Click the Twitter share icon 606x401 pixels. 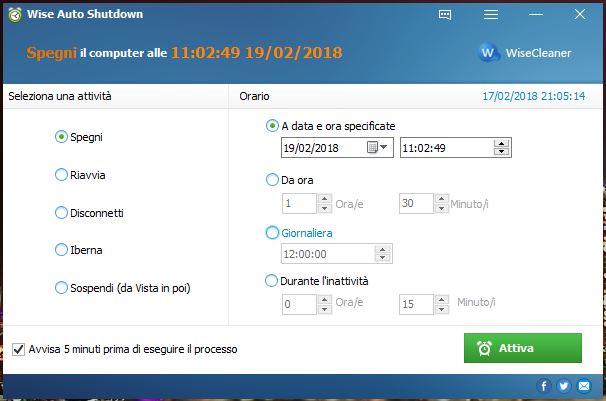(x=564, y=385)
